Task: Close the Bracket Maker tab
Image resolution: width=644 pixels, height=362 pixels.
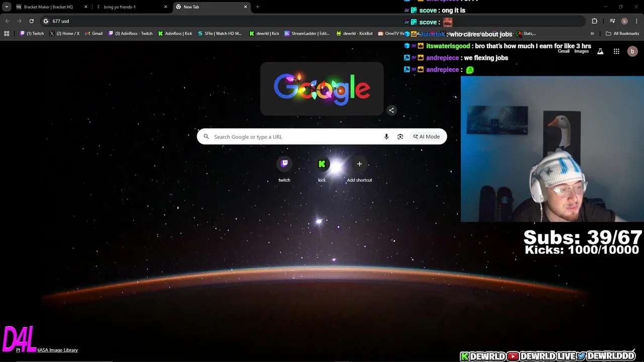Action: (86, 7)
